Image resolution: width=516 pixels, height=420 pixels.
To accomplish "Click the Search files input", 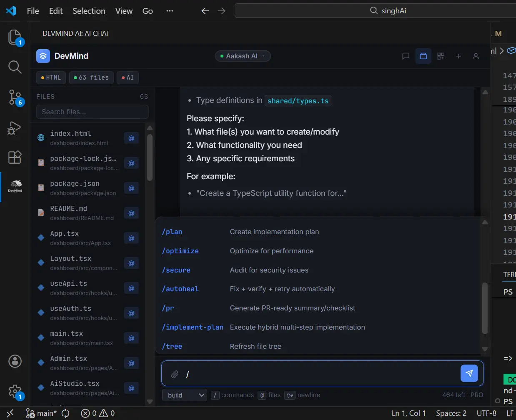I will [x=93, y=112].
